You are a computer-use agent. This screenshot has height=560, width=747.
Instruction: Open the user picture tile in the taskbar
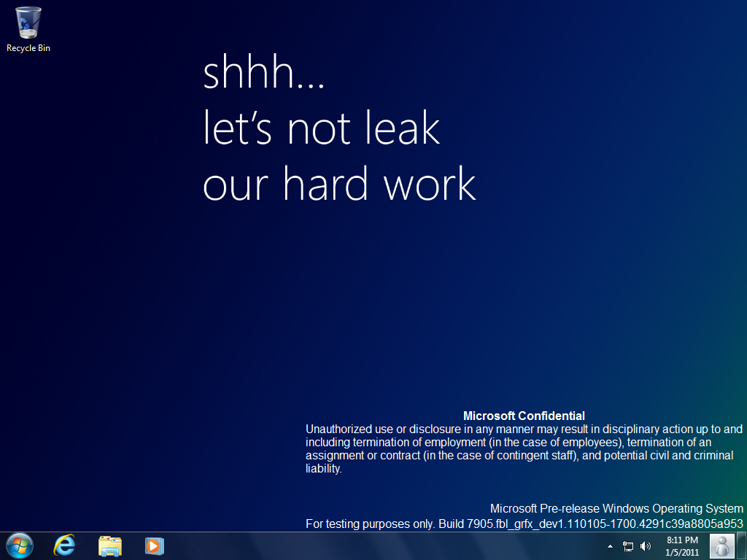[x=721, y=545]
